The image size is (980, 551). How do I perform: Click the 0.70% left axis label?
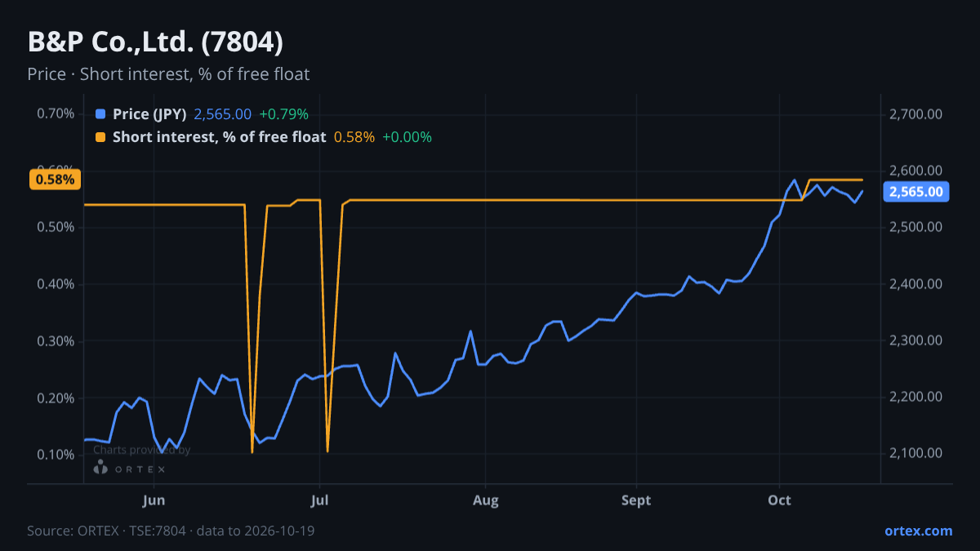(x=56, y=113)
